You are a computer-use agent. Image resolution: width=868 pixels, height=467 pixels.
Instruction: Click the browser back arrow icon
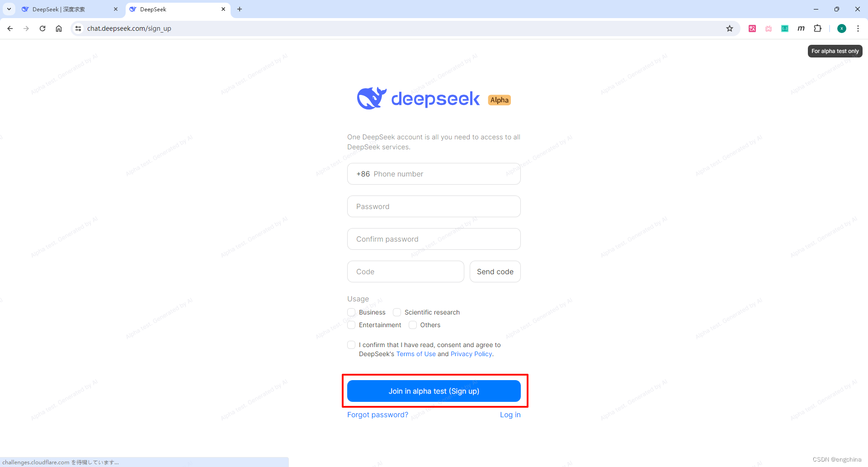pyautogui.click(x=10, y=29)
